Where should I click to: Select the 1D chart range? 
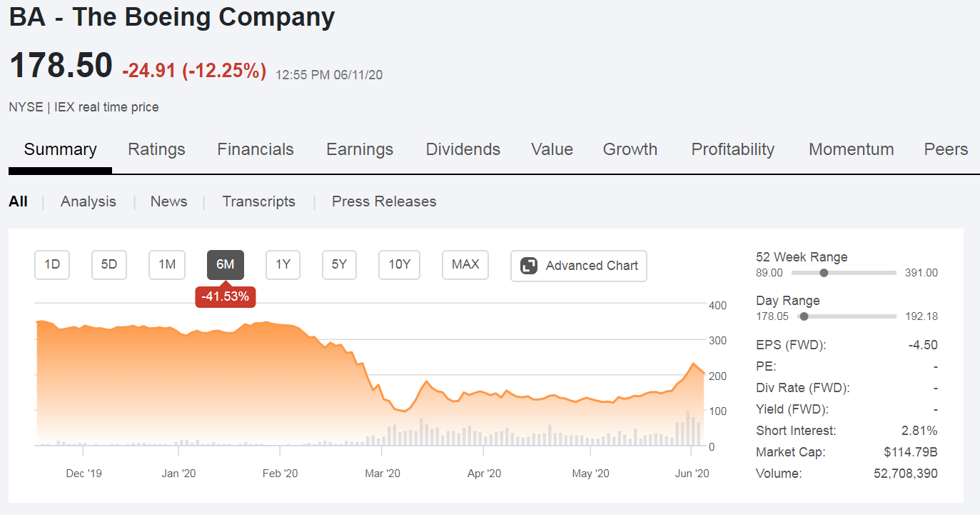52,265
